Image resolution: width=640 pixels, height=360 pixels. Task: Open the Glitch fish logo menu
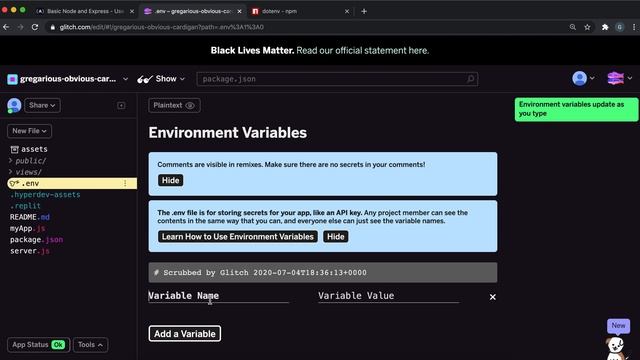pos(619,78)
